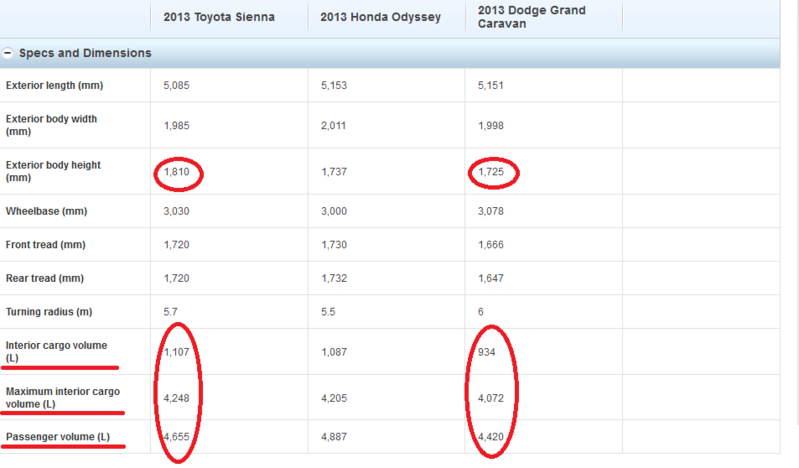The image size is (799, 468).
Task: Click the Grand Caravan cargo volume 934
Action: [486, 352]
